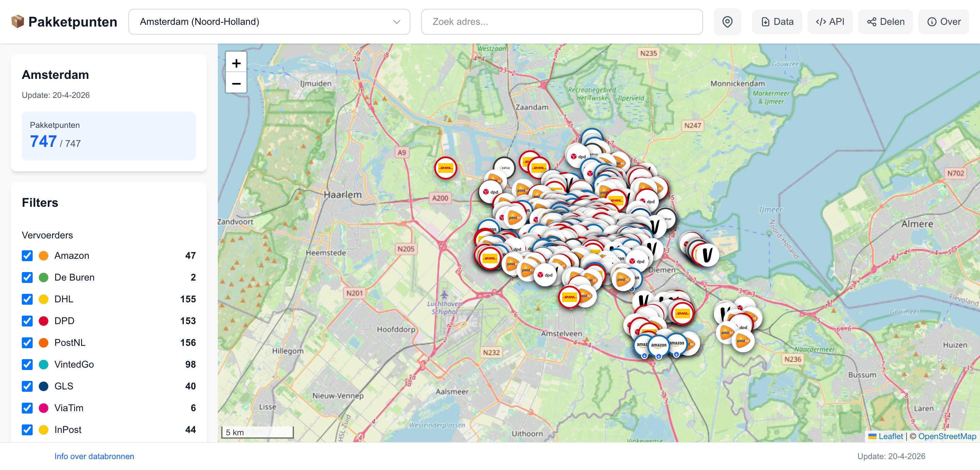Click the rightmost Amazon marker in bottom cluster
Viewport: 980px width, 470px height.
(677, 343)
